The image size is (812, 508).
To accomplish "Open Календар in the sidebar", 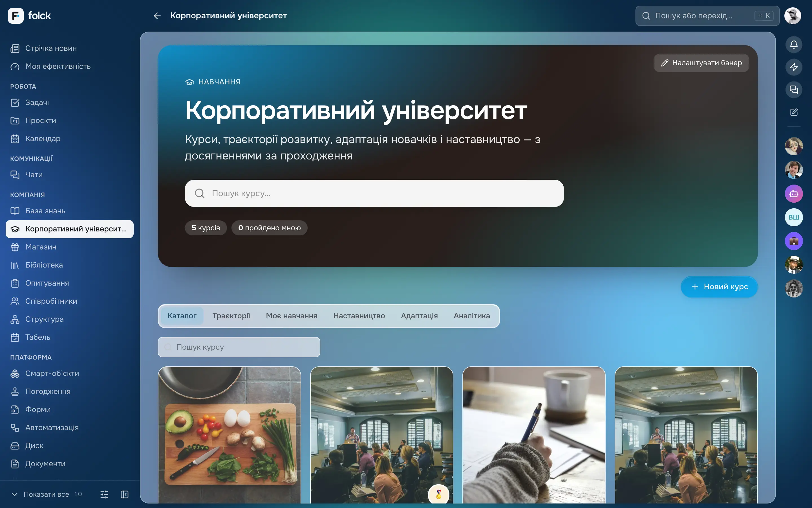I will [x=69, y=139].
